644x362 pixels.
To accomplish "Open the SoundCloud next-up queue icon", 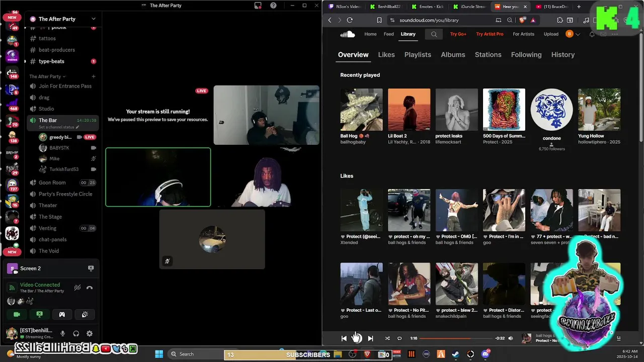I will coord(619,338).
